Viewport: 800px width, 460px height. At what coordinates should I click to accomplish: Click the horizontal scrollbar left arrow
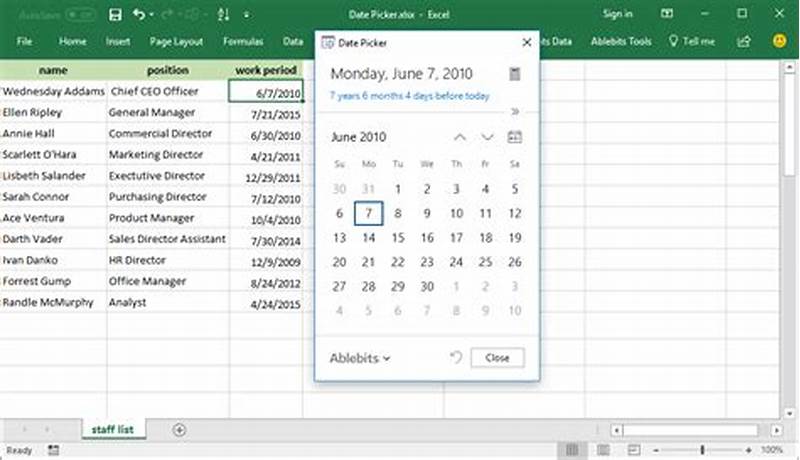click(x=616, y=430)
